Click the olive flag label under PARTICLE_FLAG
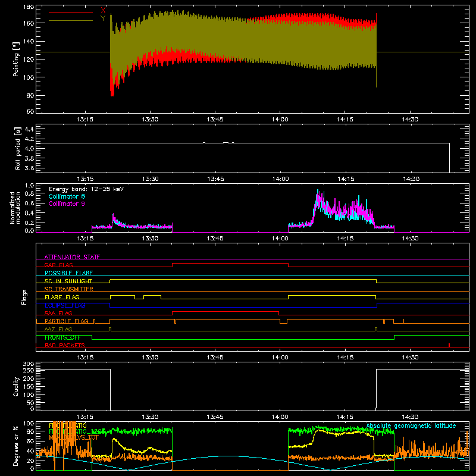 pos(58,329)
